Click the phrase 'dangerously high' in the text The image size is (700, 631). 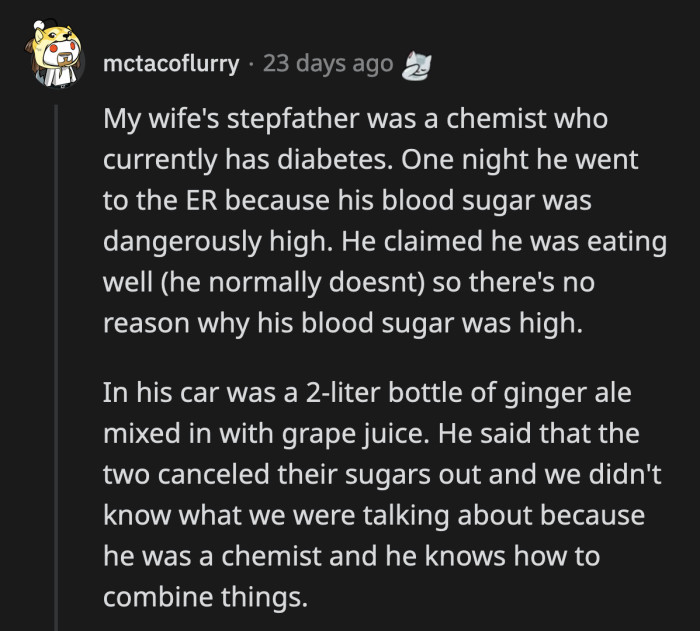[x=218, y=242]
